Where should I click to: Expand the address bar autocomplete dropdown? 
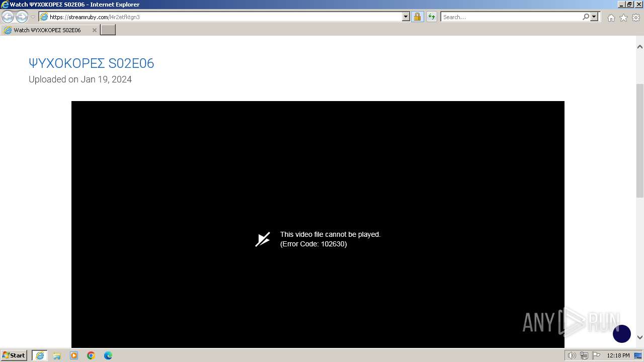(x=406, y=17)
